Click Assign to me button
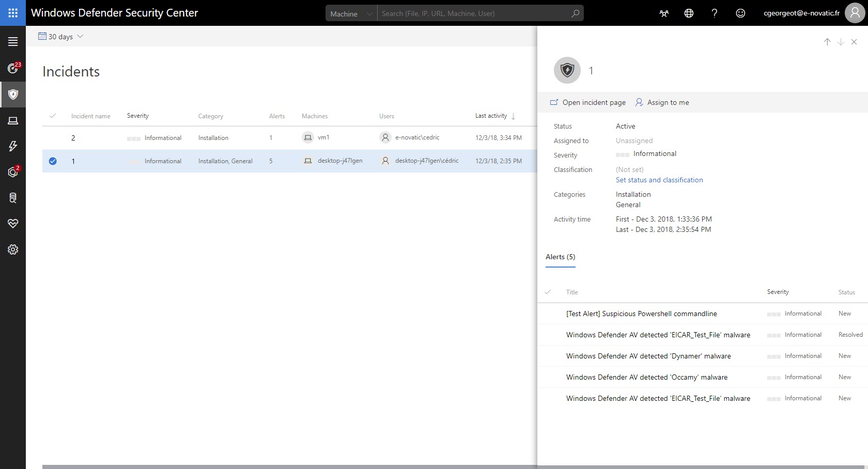The image size is (868, 469). [662, 102]
